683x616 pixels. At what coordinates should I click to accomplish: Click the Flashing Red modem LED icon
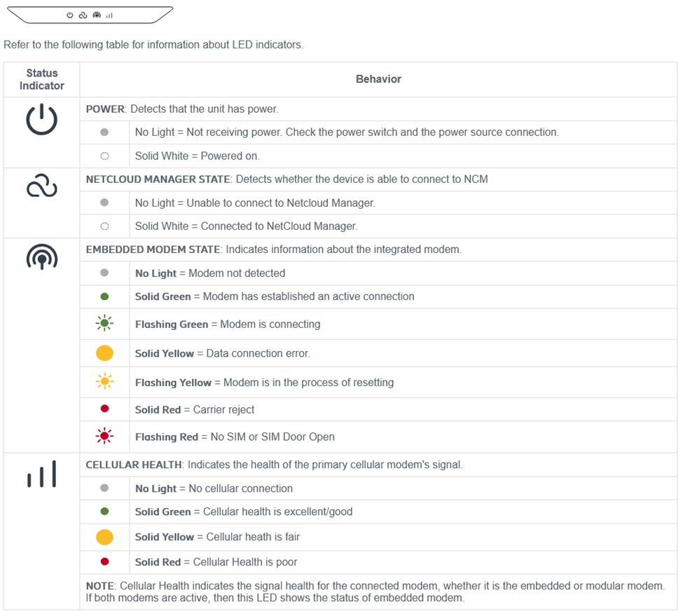click(104, 436)
